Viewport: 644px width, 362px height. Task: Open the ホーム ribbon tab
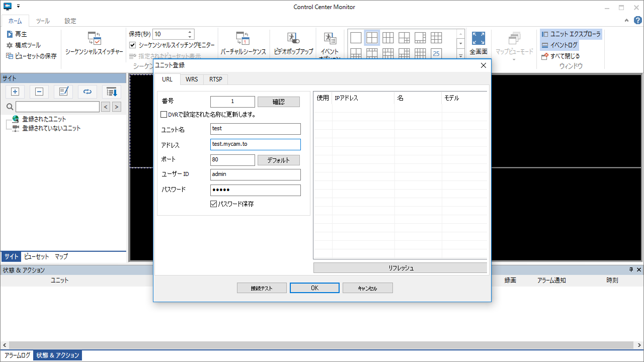point(15,21)
